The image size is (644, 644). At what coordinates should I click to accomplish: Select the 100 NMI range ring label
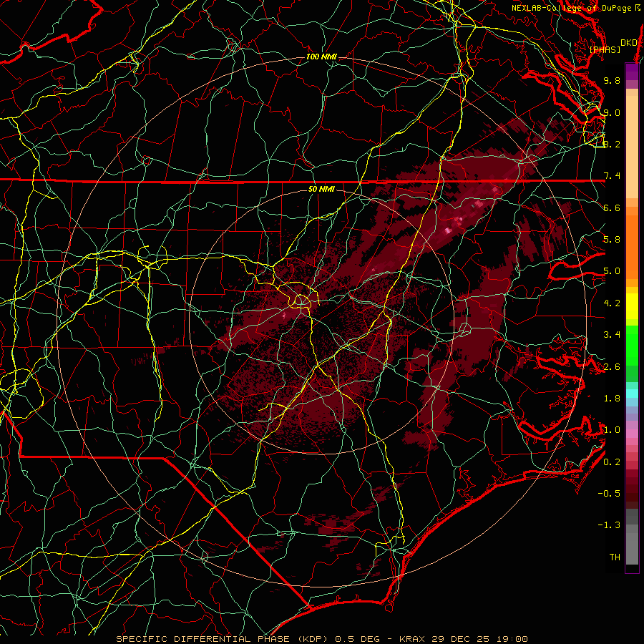pos(321,57)
